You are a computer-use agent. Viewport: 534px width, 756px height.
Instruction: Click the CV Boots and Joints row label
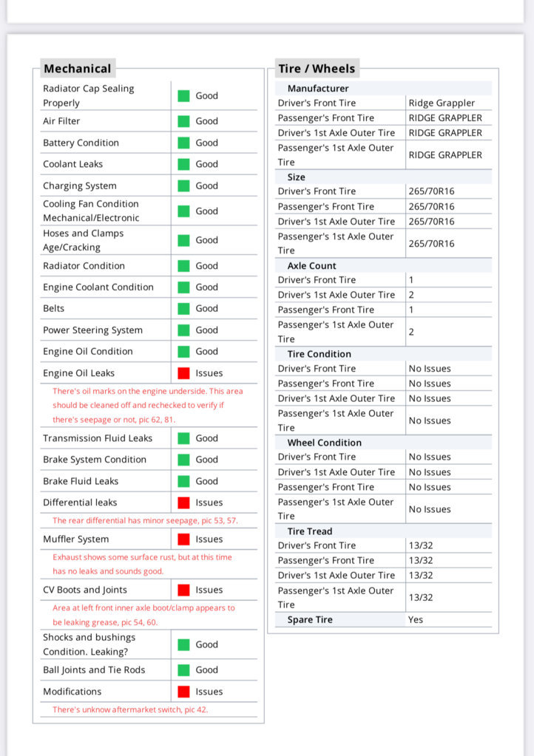point(85,590)
